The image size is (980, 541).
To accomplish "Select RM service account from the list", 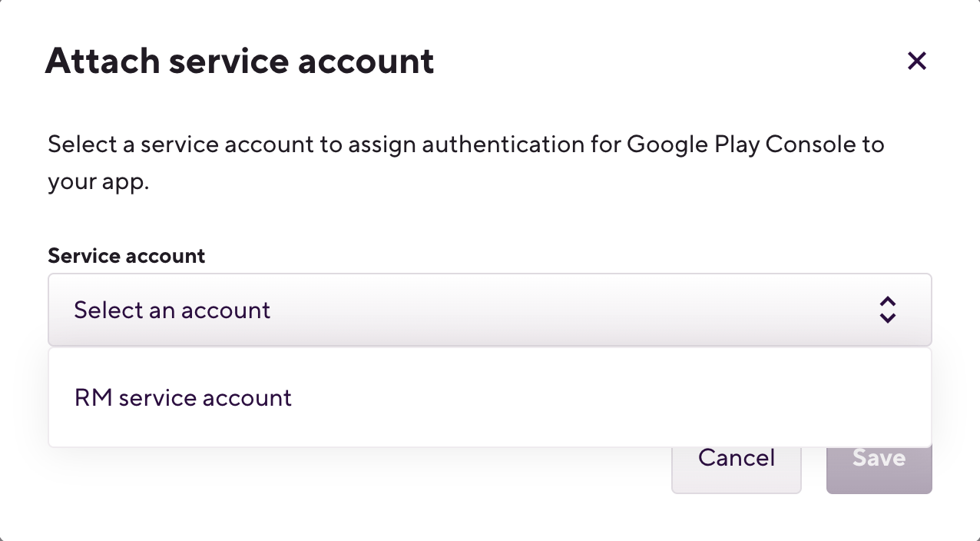I will point(183,397).
